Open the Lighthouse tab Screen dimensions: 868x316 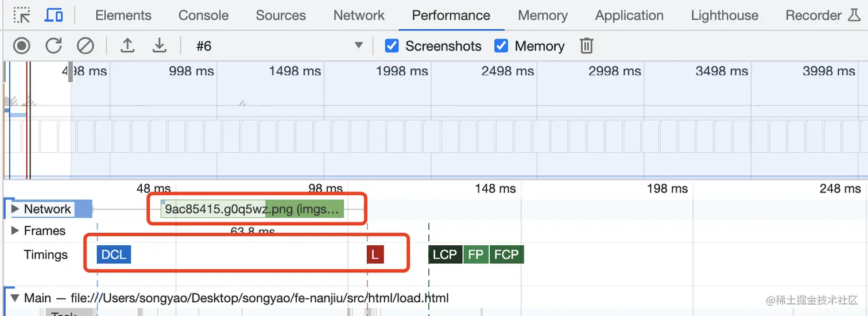click(x=724, y=16)
